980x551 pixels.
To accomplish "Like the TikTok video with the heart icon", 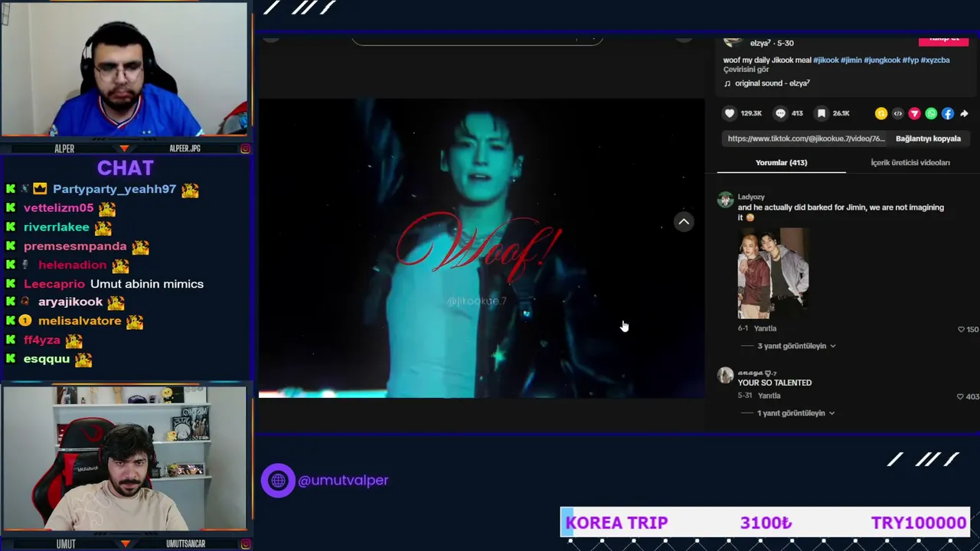I will [730, 113].
